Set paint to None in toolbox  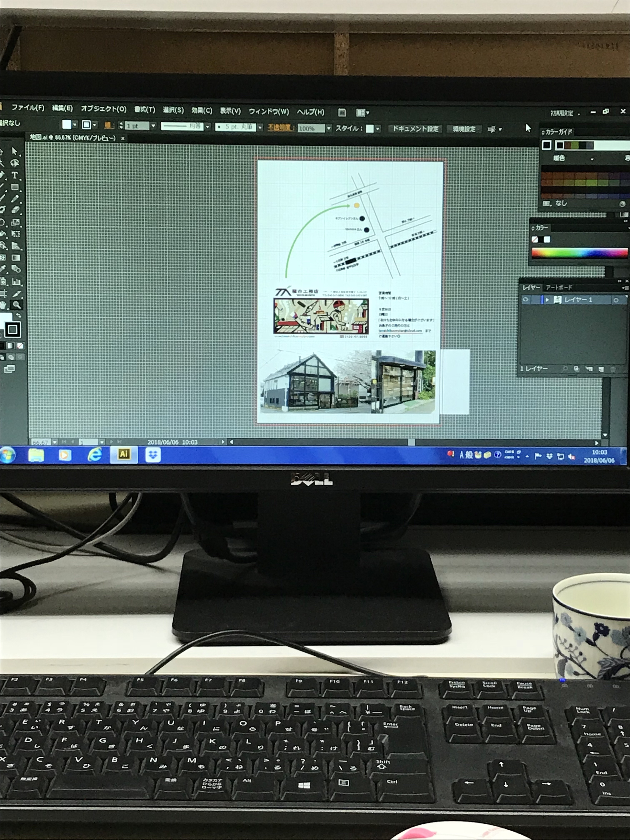[20, 346]
